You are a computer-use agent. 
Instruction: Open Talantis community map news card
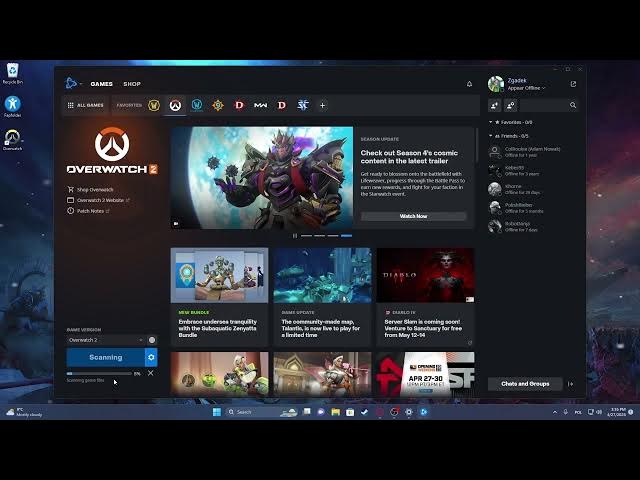click(x=322, y=297)
